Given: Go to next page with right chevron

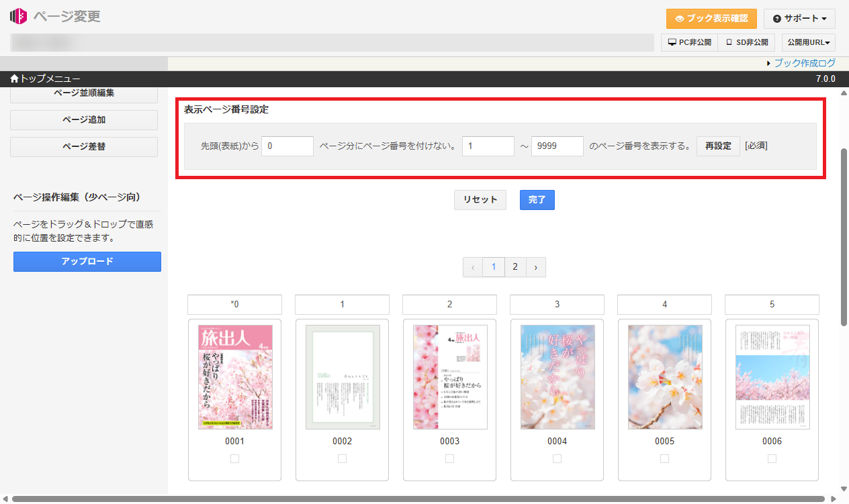Looking at the screenshot, I should pos(535,267).
